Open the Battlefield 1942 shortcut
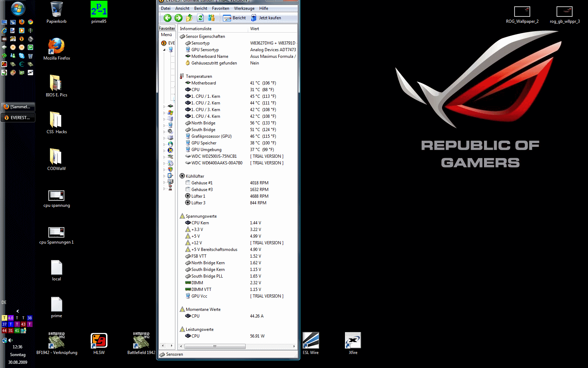 click(141, 343)
